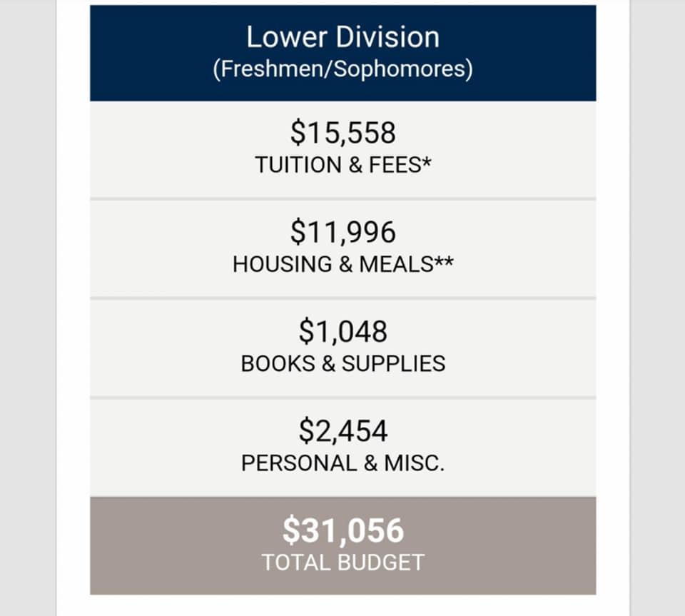The height and width of the screenshot is (616, 685).
Task: Click the $1,048 books amount
Action: point(343,332)
